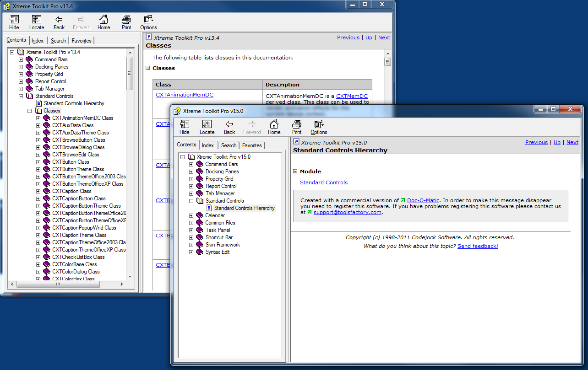Viewport: 588px width, 370px height.
Task: Click Print icon in v13.4 window toolbar
Action: tap(126, 19)
